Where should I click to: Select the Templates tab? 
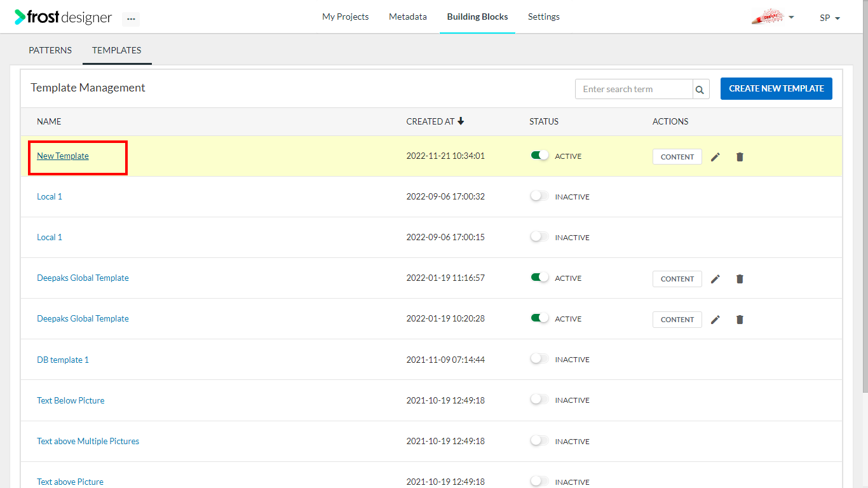pyautogui.click(x=117, y=50)
